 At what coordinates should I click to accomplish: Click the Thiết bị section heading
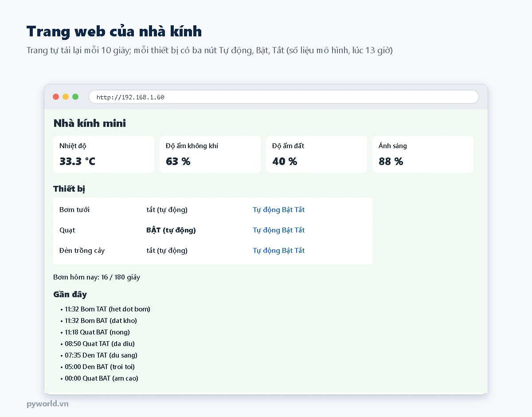69,189
